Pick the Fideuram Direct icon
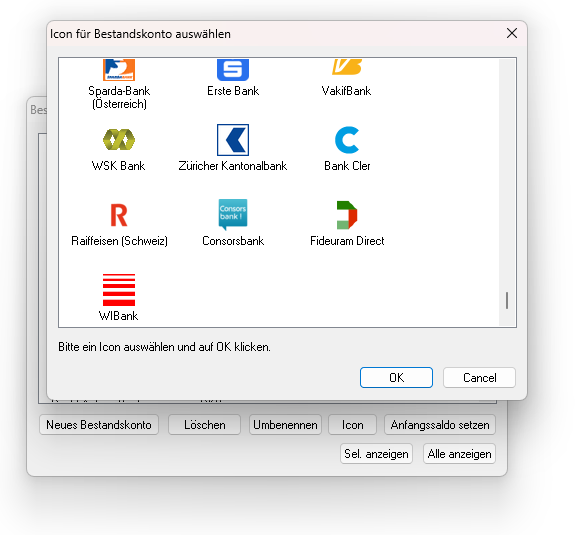The image size is (575, 535). (347, 215)
